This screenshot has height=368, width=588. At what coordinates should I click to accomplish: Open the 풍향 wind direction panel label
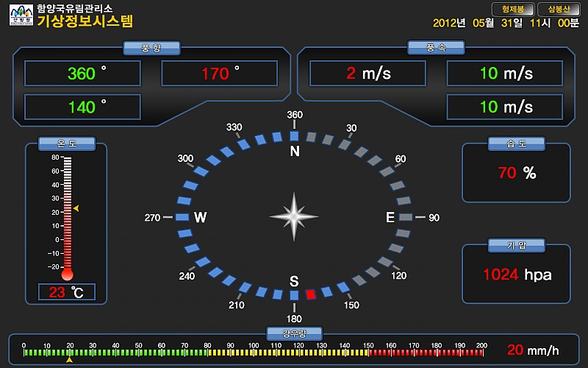pyautogui.click(x=151, y=48)
